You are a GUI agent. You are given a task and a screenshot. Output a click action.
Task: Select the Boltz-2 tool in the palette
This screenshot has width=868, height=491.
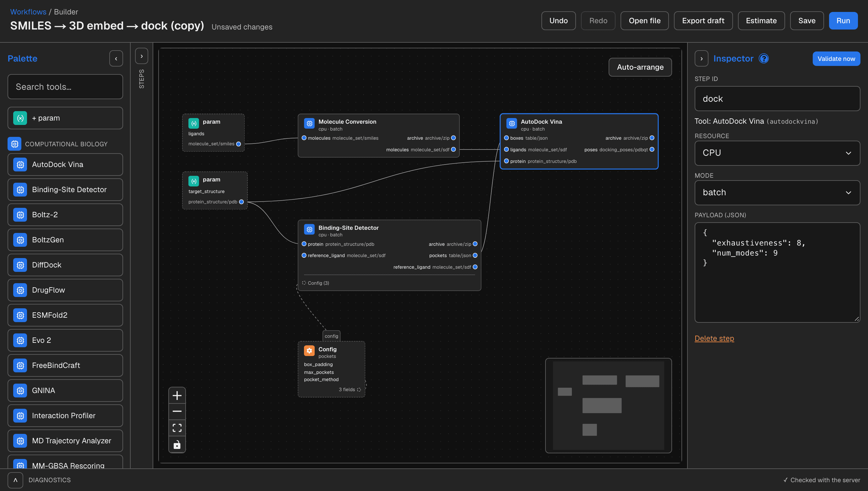[x=65, y=215]
